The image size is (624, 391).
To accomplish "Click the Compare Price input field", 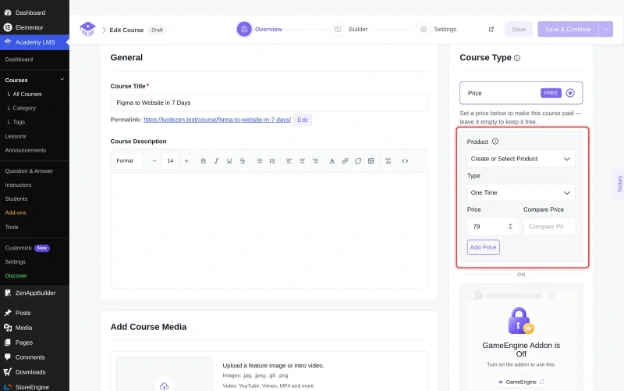I will tap(549, 226).
